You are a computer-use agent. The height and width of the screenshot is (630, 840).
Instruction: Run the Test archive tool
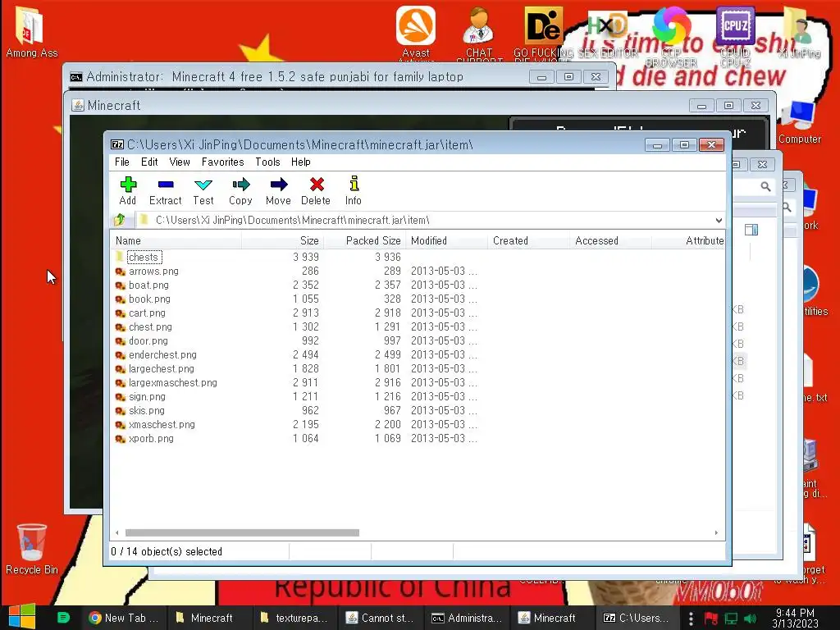203,190
